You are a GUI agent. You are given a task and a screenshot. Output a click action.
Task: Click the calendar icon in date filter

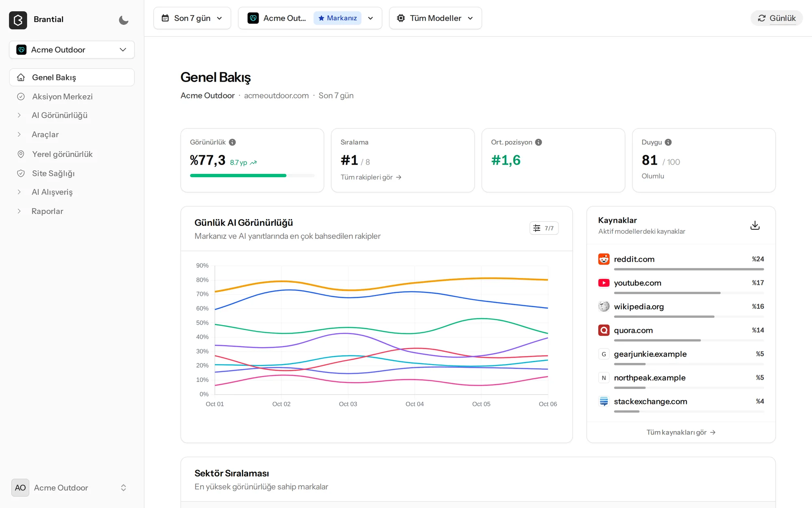[x=165, y=18]
